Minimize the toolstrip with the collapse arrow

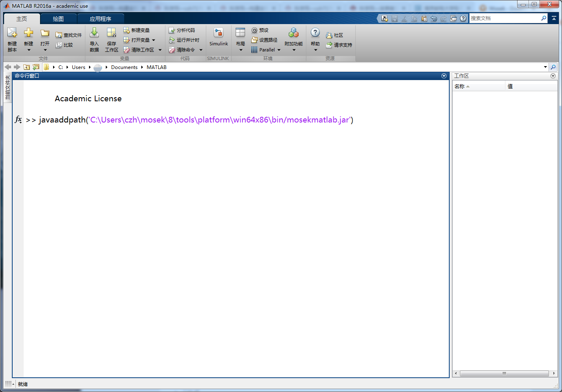554,18
